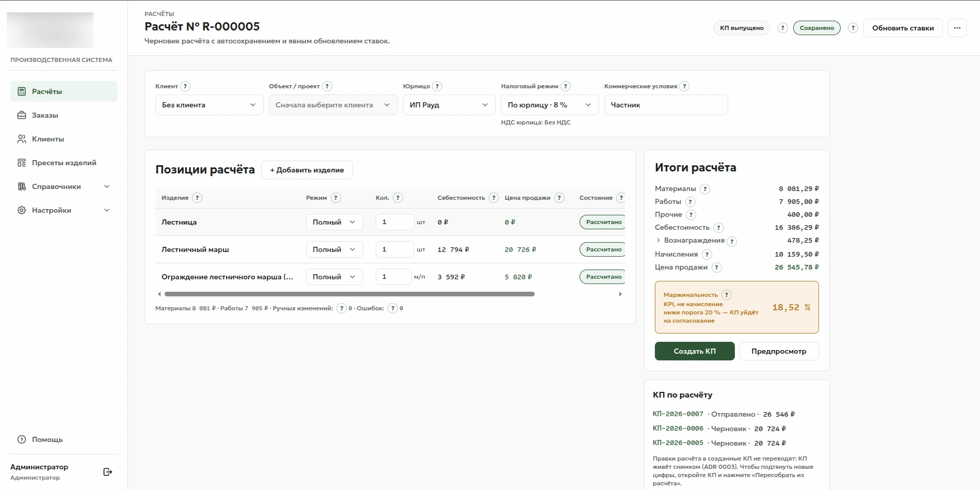Click help icon beside Коммерческие условия
Viewport: 980px width, 490px height.
(x=684, y=86)
